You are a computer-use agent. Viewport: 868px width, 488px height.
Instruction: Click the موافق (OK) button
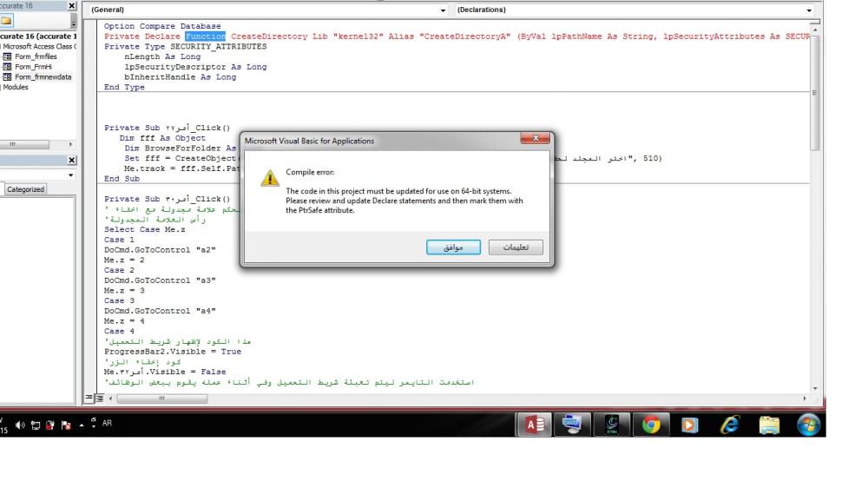453,247
